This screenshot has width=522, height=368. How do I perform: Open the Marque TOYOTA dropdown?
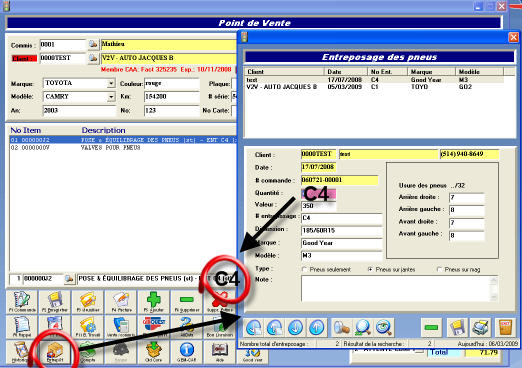pyautogui.click(x=111, y=83)
